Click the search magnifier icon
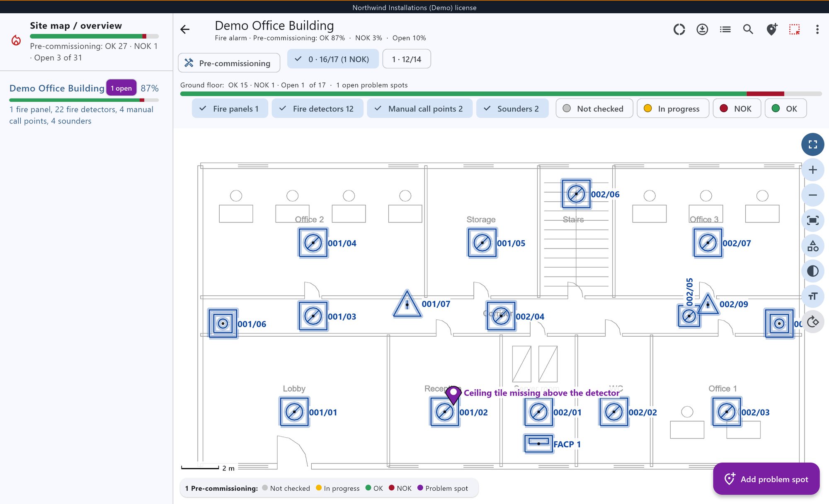This screenshot has height=504, width=829. tap(748, 29)
